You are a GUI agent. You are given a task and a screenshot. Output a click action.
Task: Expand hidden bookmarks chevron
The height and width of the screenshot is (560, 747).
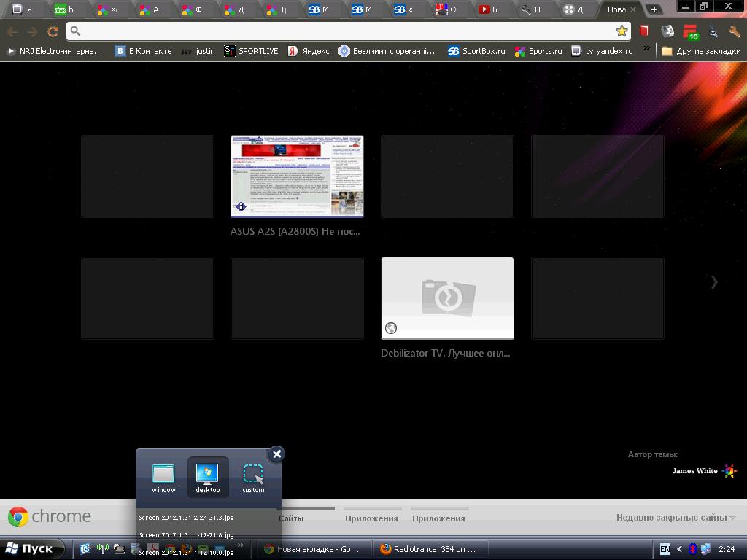pyautogui.click(x=646, y=48)
